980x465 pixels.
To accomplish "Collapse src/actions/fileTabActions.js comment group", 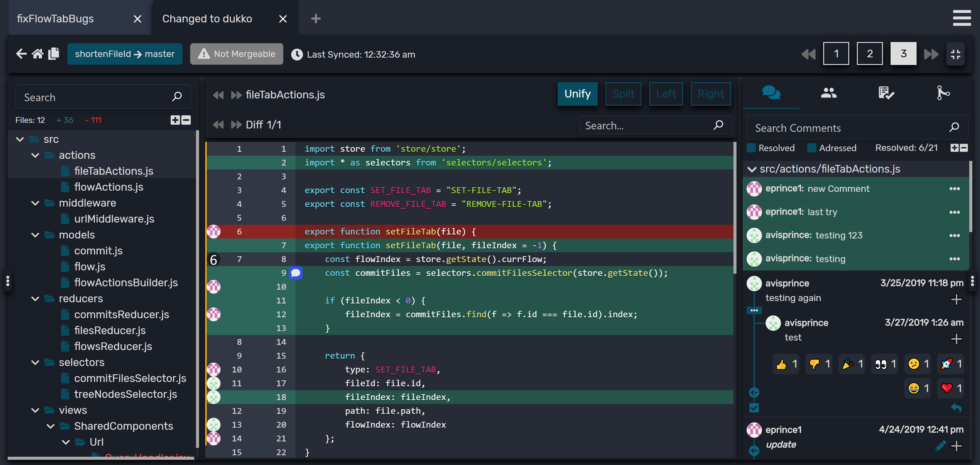I will [752, 169].
